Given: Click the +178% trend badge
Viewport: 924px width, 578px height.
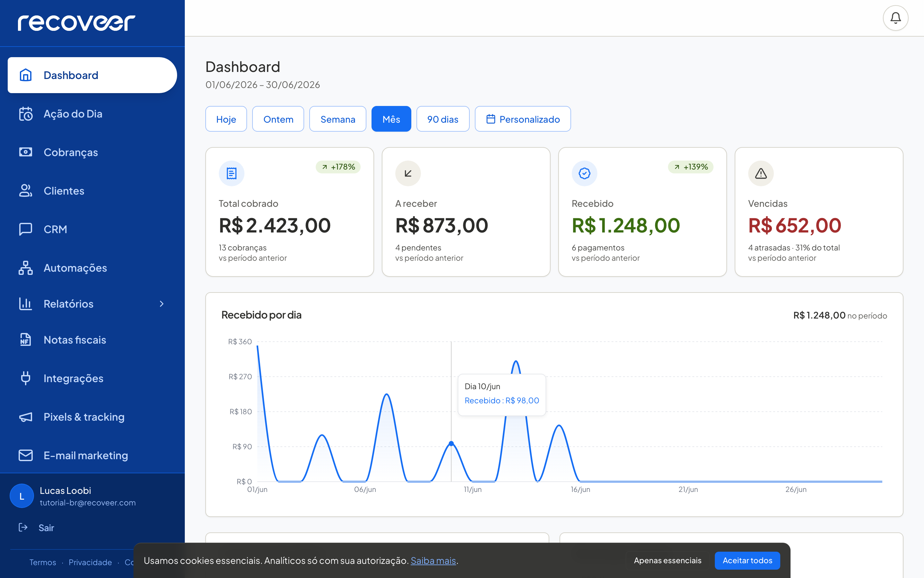Looking at the screenshot, I should point(338,167).
